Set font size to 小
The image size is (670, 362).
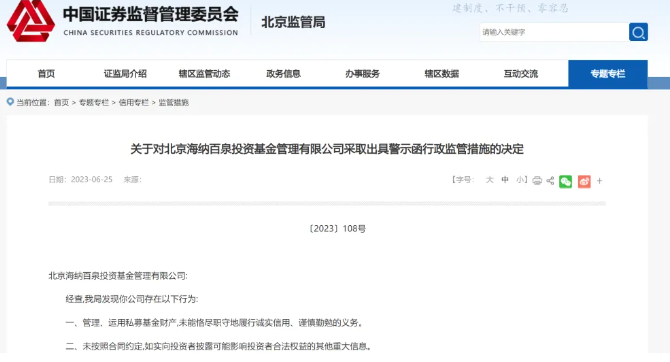point(520,180)
